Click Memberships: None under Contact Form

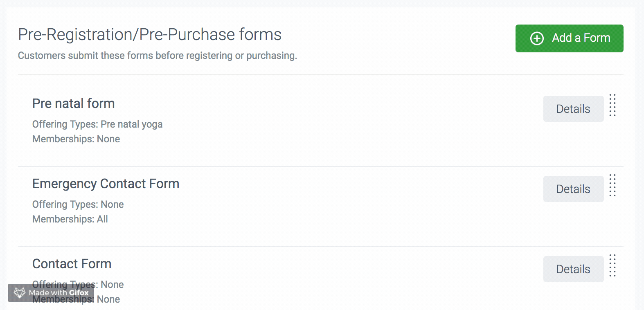(108, 299)
